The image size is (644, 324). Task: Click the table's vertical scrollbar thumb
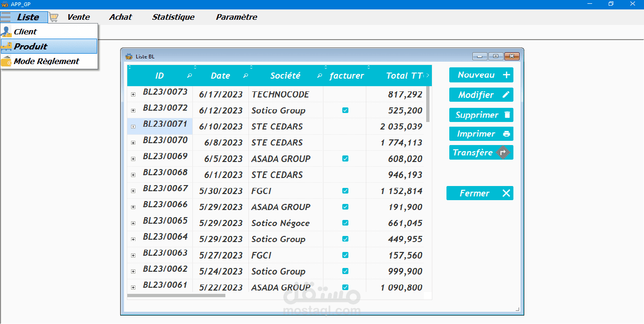point(428,104)
